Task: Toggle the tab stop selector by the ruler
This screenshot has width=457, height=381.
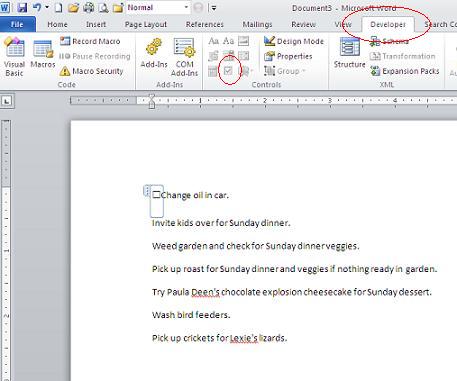Action: pyautogui.click(x=7, y=101)
